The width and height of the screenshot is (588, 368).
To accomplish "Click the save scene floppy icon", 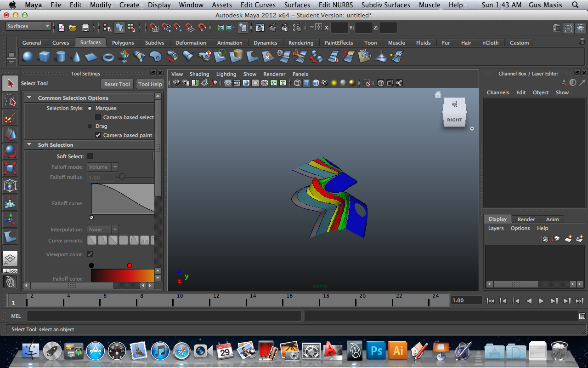I will [85, 28].
